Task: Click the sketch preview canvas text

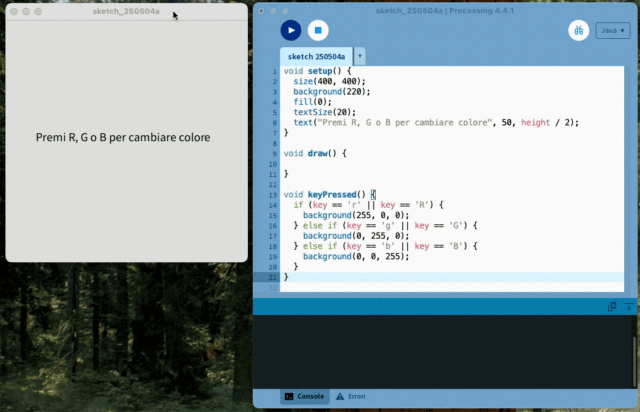Action: (x=123, y=137)
